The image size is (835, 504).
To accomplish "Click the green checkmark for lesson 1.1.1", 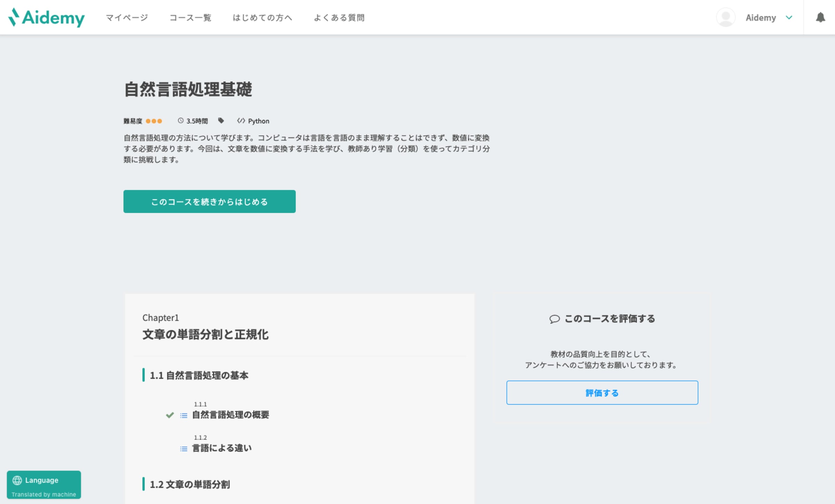I will 170,415.
